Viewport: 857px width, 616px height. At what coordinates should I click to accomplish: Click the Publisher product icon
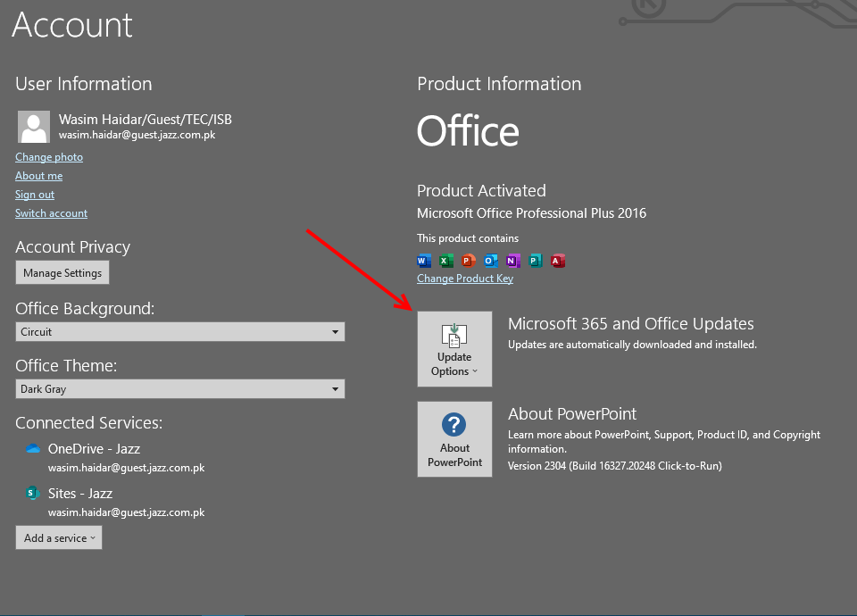[x=536, y=261]
